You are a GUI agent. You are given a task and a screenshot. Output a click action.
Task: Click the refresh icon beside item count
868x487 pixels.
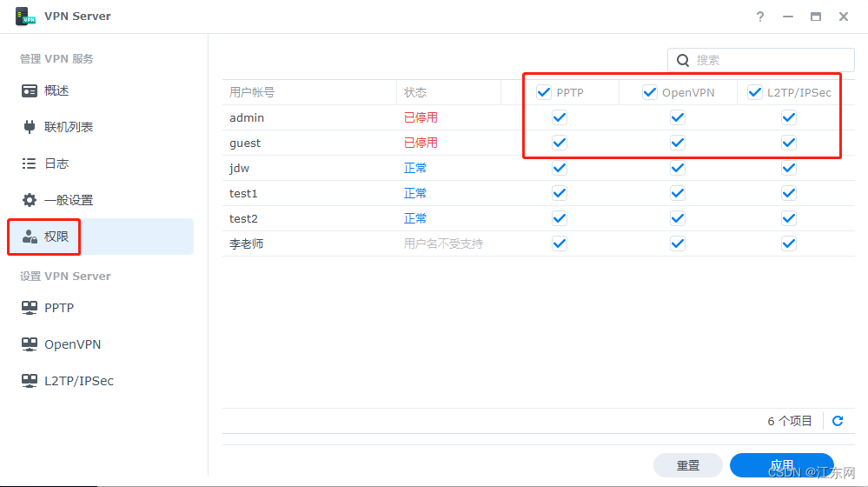838,421
